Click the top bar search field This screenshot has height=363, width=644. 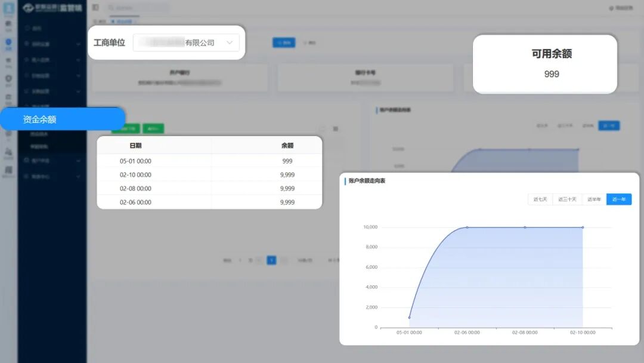(138, 8)
